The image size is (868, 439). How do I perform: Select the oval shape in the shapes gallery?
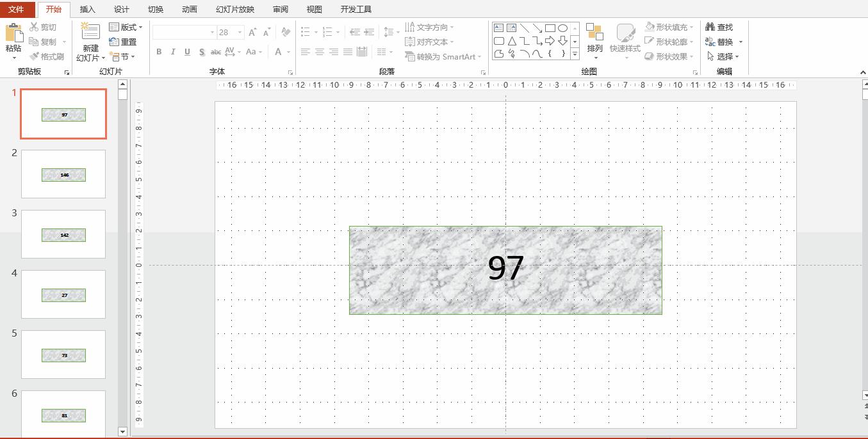pyautogui.click(x=562, y=28)
